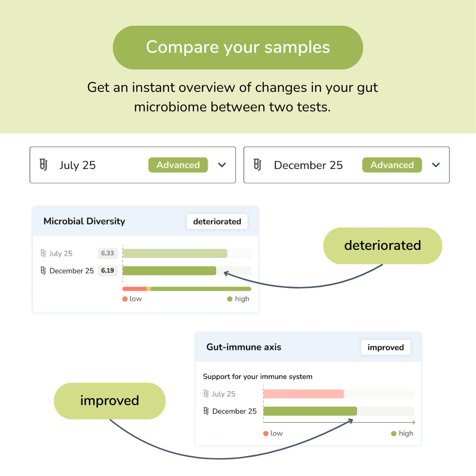Viewport: 476px width, 476px height.
Task: Click the Microbial Diversity card header
Action: coord(85,221)
